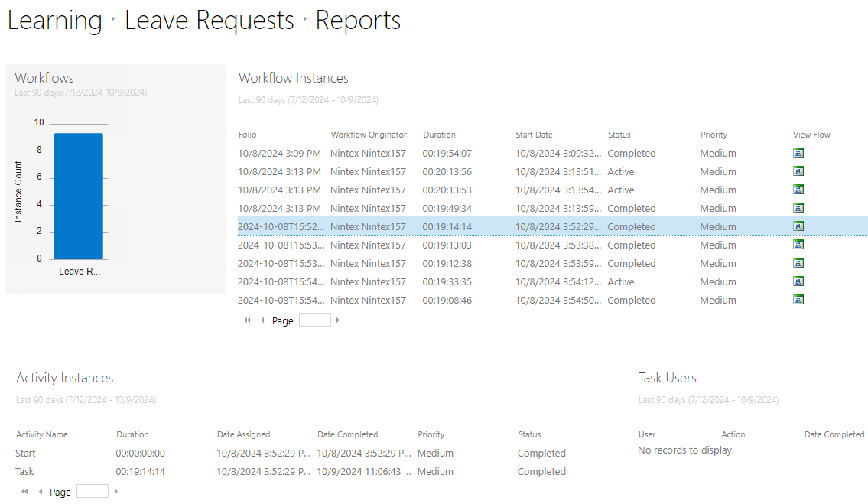The image size is (868, 504).
Task: Go to next page in Workflow Instances pager
Action: coord(338,320)
